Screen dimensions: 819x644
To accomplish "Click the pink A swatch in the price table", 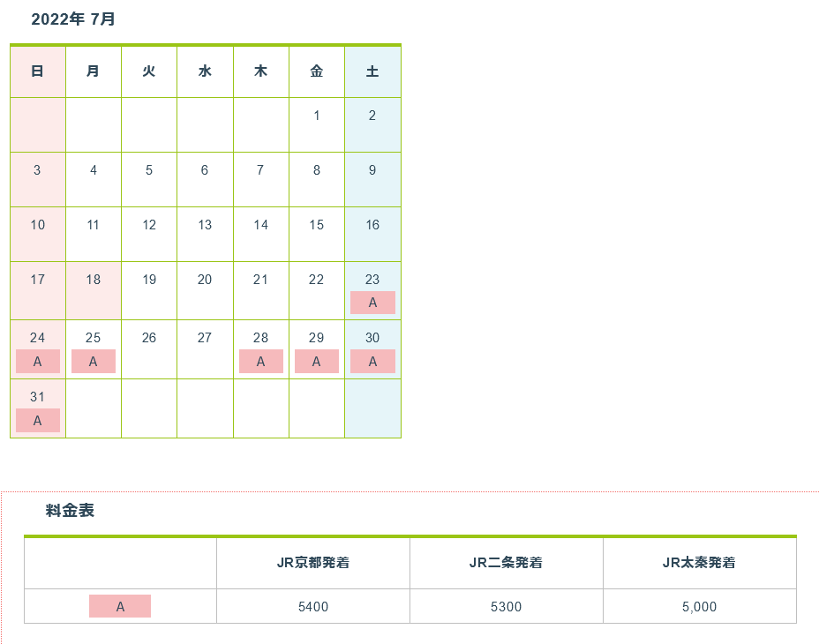I will point(120,607).
